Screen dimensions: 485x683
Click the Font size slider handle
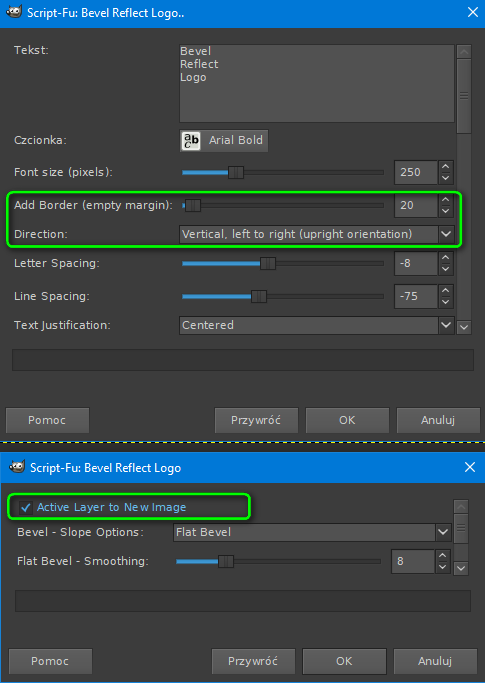[236, 172]
